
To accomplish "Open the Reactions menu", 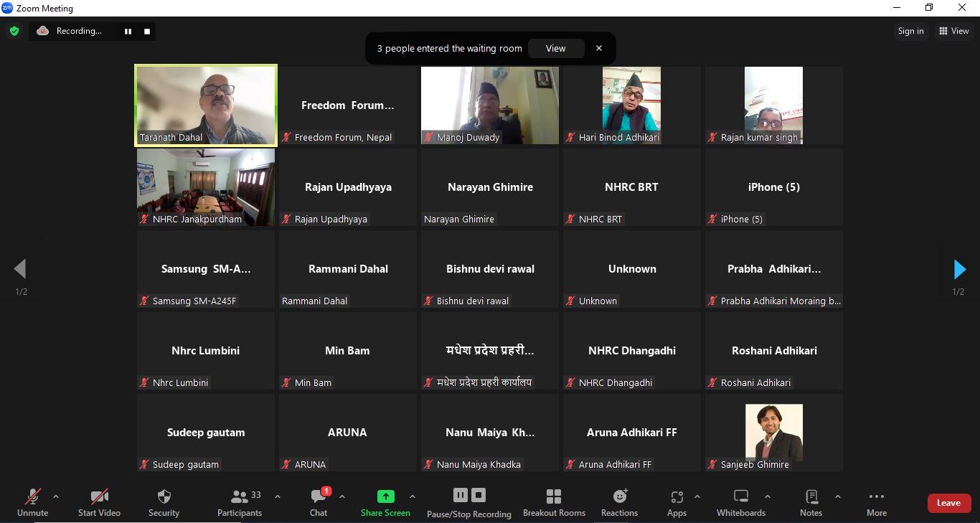I will pyautogui.click(x=619, y=502).
